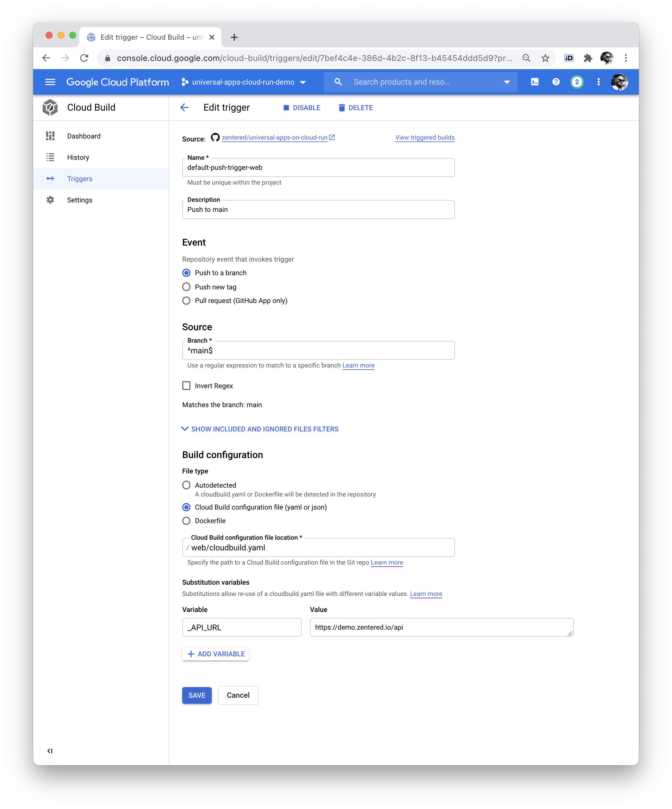Select the Delete trash icon
672x809 pixels.
[x=342, y=108]
